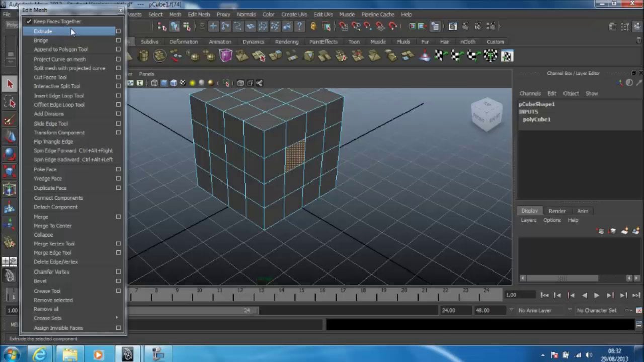The image size is (644, 362).
Task: Activate the Lasso select tool
Action: coord(10,103)
